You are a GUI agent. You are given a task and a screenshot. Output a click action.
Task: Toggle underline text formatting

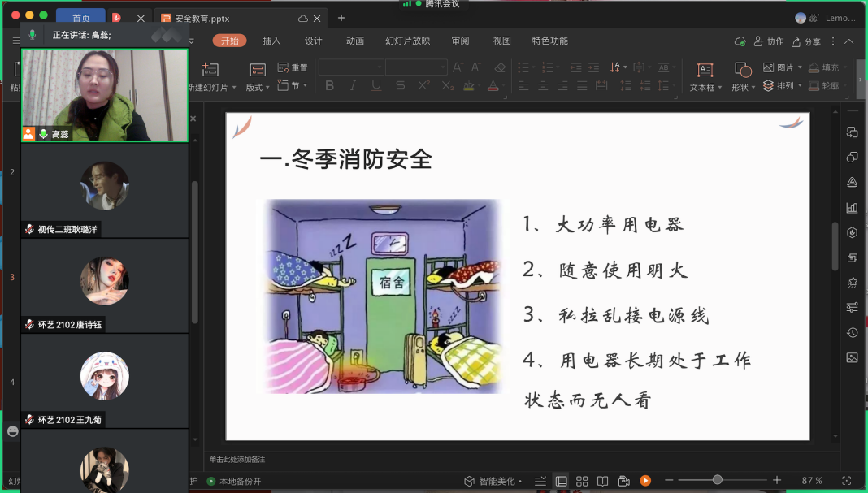(x=375, y=85)
